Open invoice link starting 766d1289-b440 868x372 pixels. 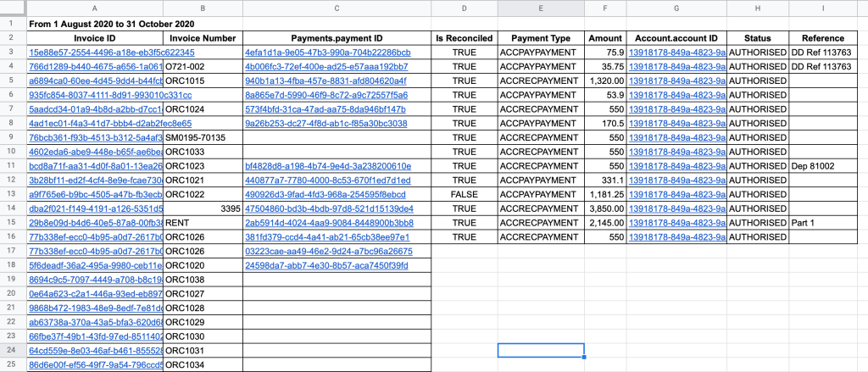coord(96,66)
